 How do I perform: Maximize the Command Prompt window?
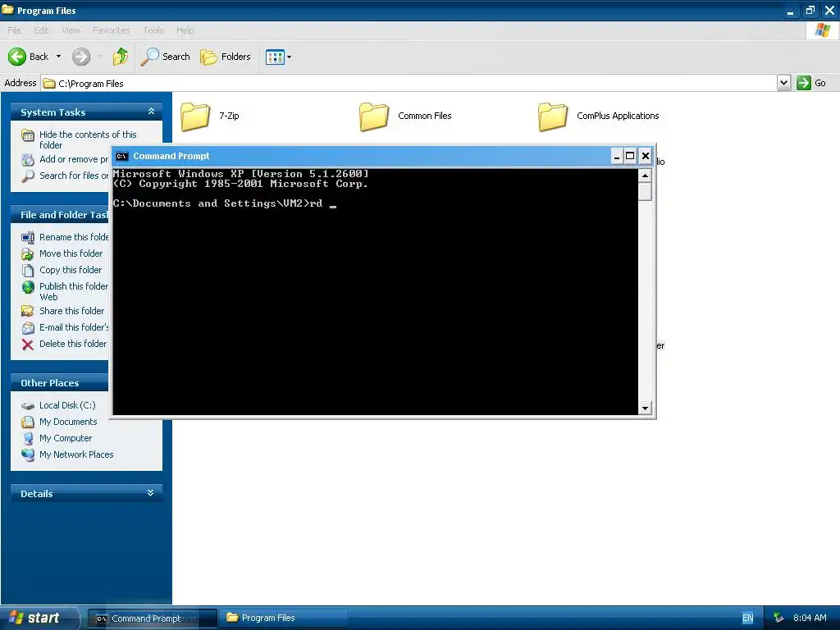tap(631, 156)
